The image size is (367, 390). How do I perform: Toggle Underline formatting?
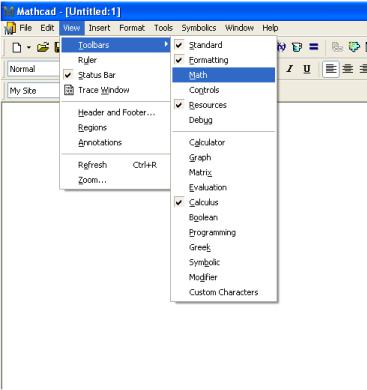(307, 69)
